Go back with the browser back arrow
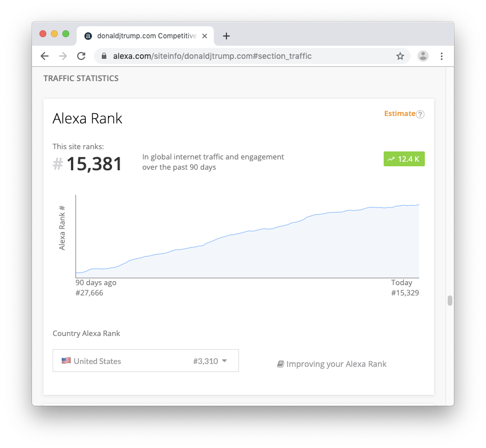The image size is (486, 448). pos(45,56)
